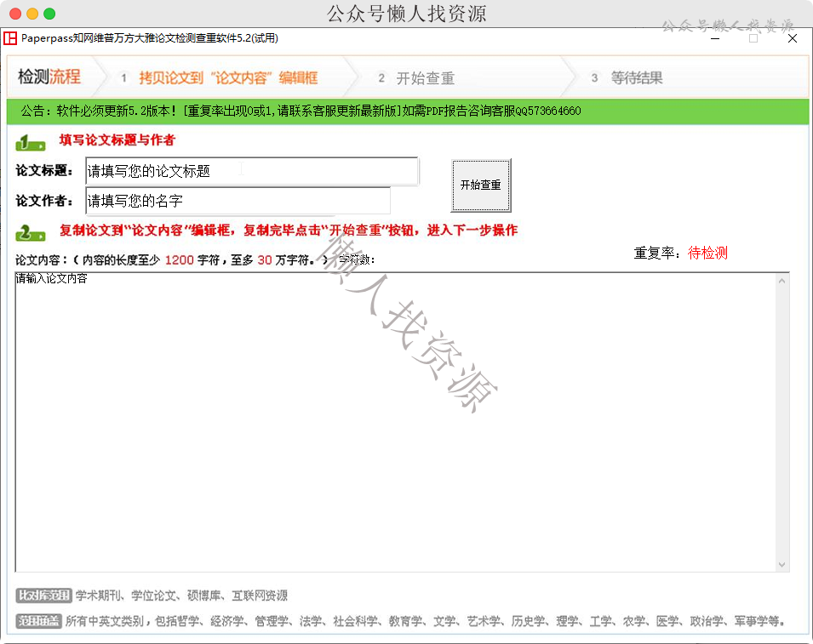Click the 填写论文标题与作者 heading
This screenshot has width=813, height=644.
pos(117,140)
